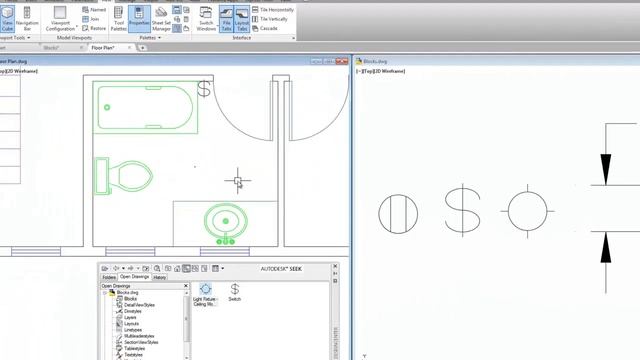The height and width of the screenshot is (360, 640).
Task: Select the 2D Wireframe visual style label in Blocks.dwg
Action: click(388, 71)
